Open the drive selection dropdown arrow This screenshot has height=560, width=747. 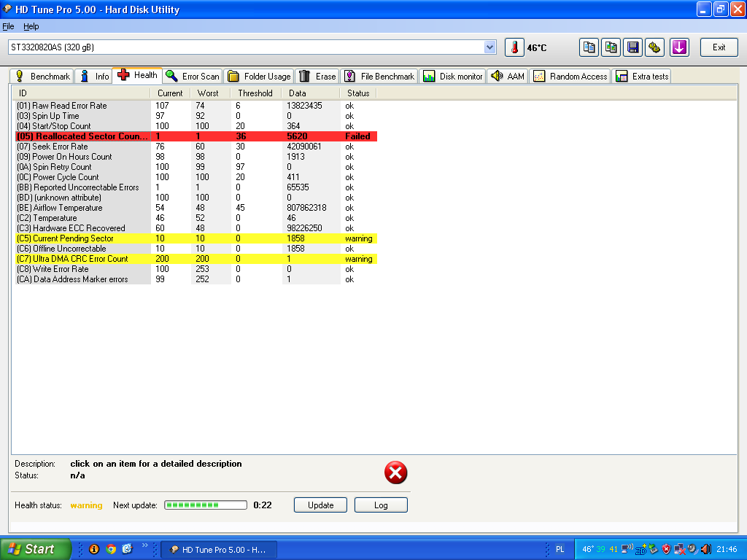tap(489, 47)
